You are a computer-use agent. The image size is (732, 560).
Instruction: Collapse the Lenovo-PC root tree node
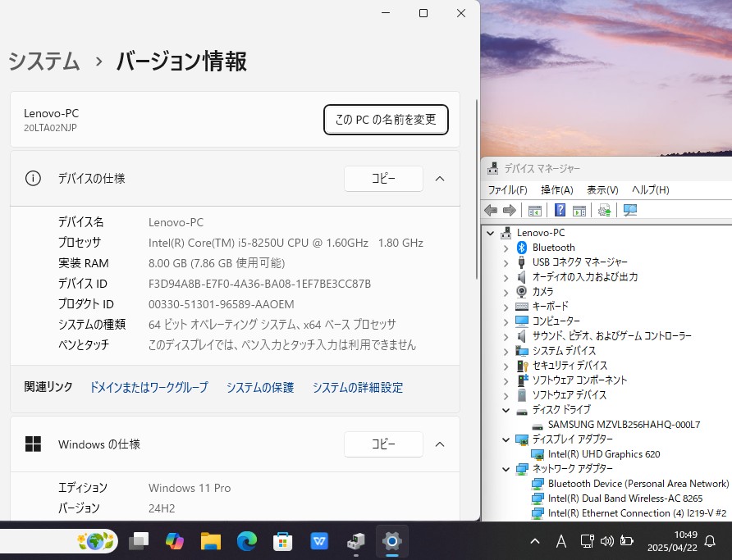coord(490,233)
